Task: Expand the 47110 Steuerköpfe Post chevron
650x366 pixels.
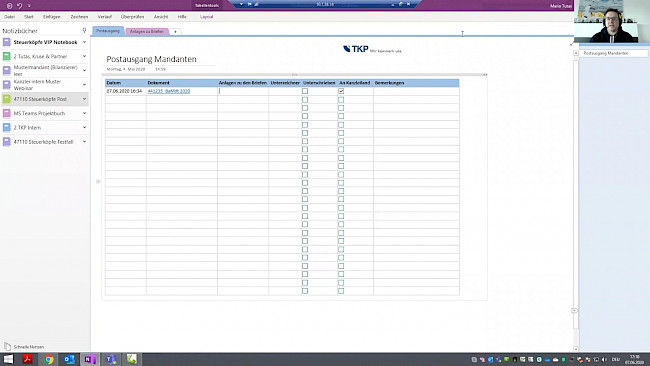Action: [x=84, y=99]
